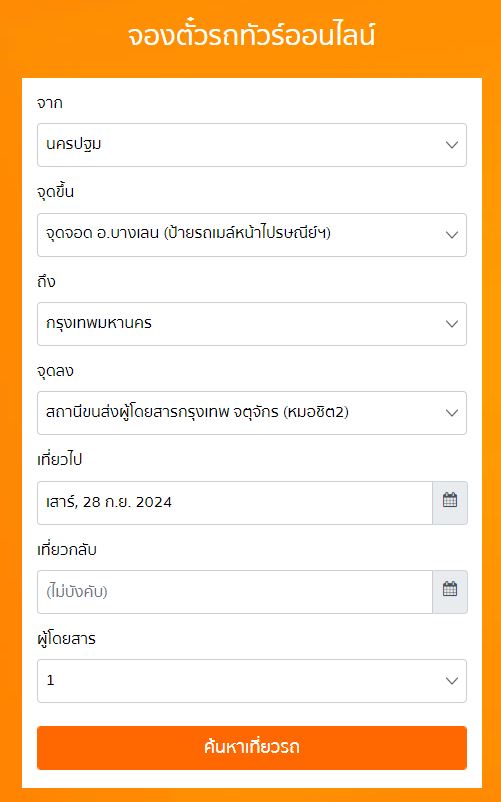Expand the จาก origin dropdown showing นครปฐม
The width and height of the screenshot is (501, 802).
click(252, 145)
